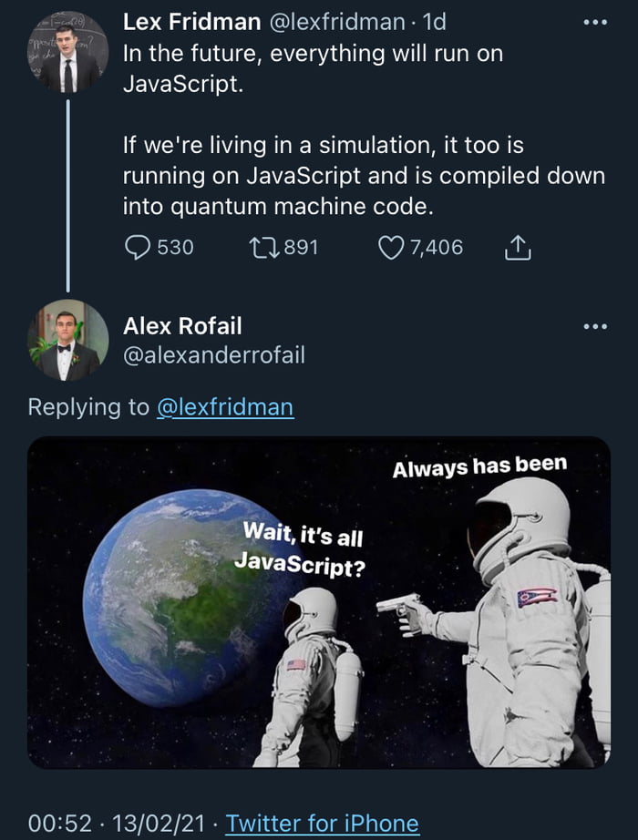Retweet Lex Fridman's JavaScript tweet
638x840 pixels.
pos(262,247)
